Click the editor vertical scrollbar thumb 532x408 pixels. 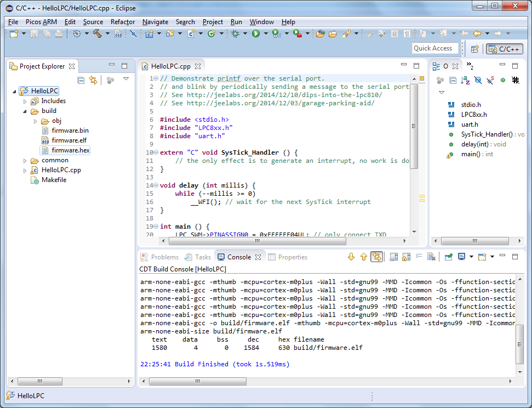pyautogui.click(x=414, y=126)
